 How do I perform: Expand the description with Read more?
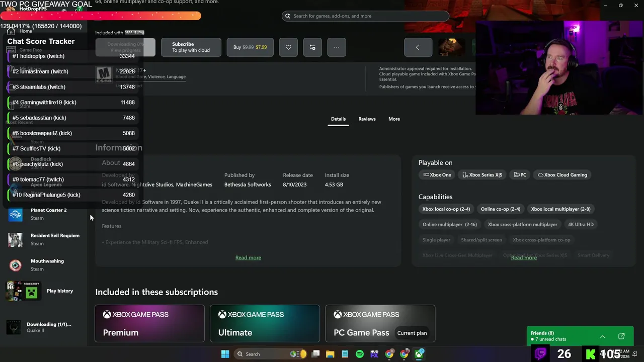coord(248,257)
